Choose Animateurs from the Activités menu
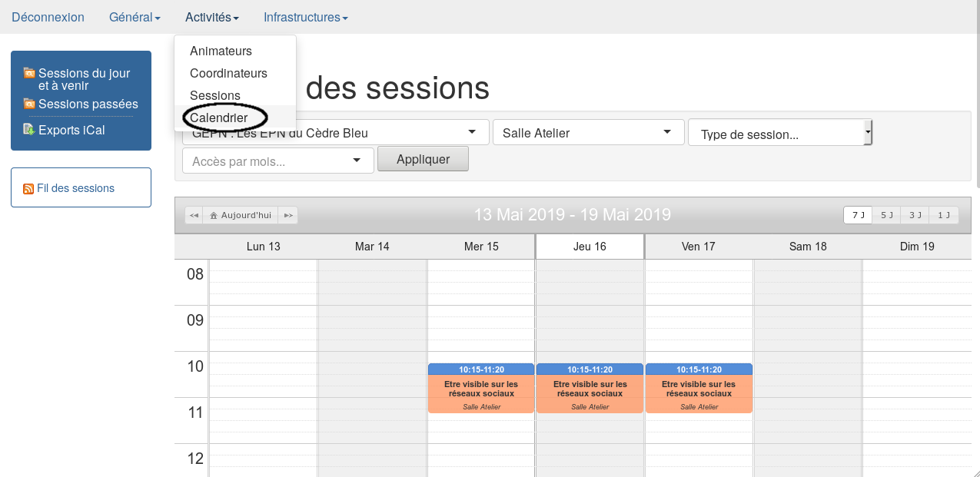The height and width of the screenshot is (477, 980). 221,51
